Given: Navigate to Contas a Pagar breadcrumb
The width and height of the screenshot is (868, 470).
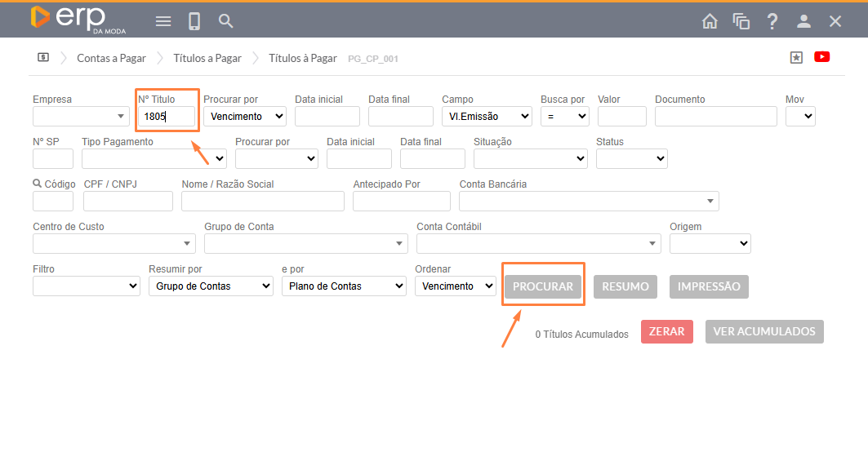Looking at the screenshot, I should click(x=111, y=58).
